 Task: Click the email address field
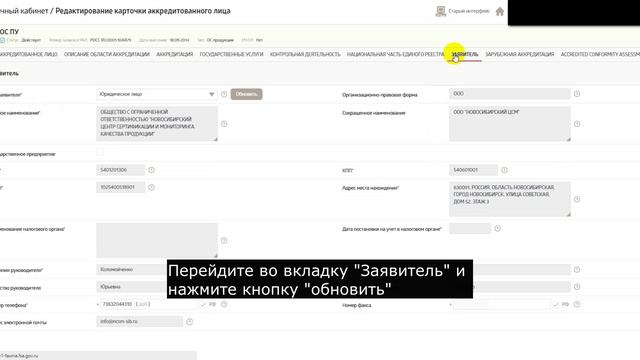[x=140, y=322]
